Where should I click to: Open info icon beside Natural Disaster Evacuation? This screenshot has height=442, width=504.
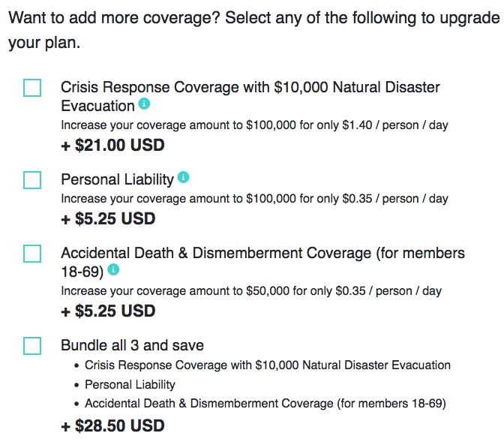point(144,104)
